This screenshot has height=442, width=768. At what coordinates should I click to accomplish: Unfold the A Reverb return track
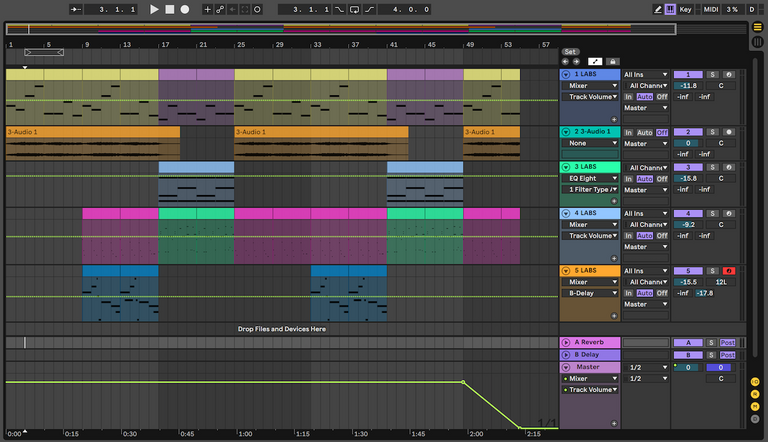coord(566,342)
